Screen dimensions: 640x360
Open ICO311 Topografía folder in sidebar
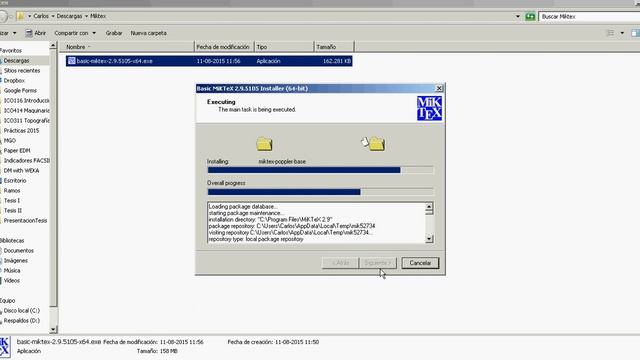point(26,121)
